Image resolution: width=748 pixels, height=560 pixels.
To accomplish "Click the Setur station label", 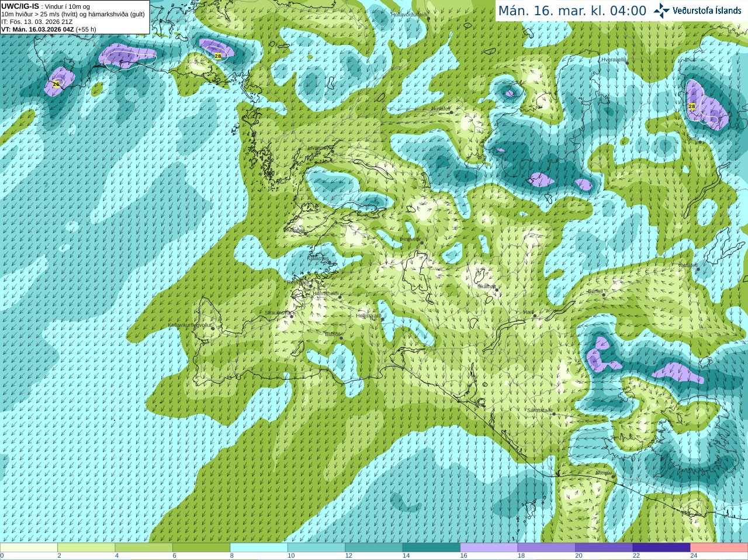I will pyautogui.click(x=693, y=139).
